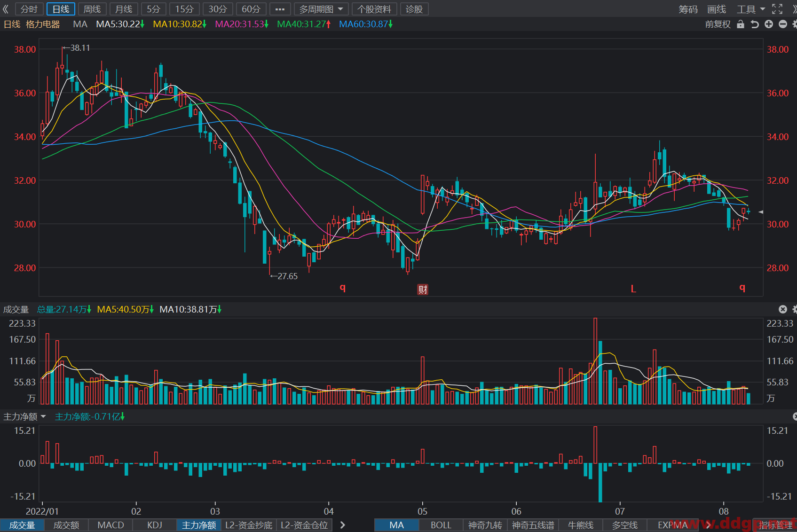Image resolution: width=797 pixels, height=532 pixels.
Task: Select L2-资金抄底 tab
Action: click(x=249, y=525)
